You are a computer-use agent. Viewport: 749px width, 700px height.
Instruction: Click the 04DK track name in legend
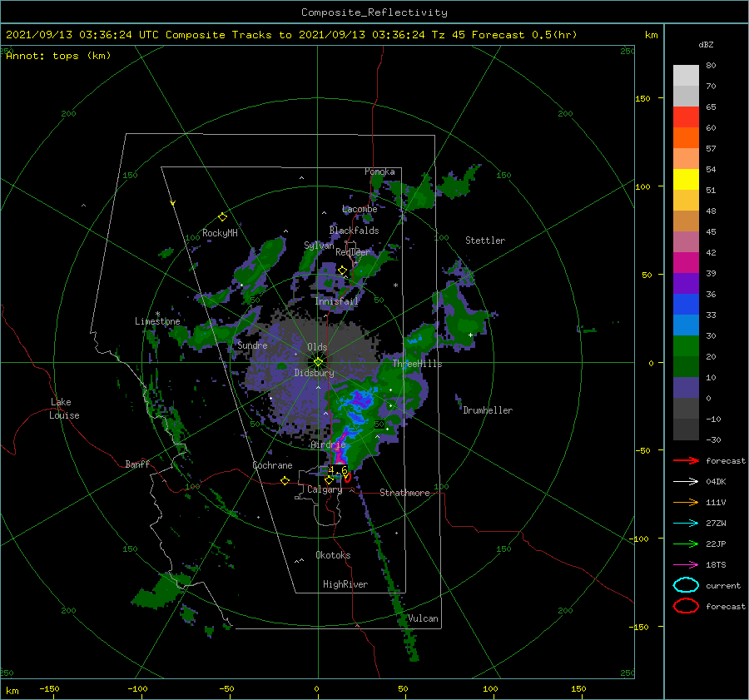[x=716, y=482]
